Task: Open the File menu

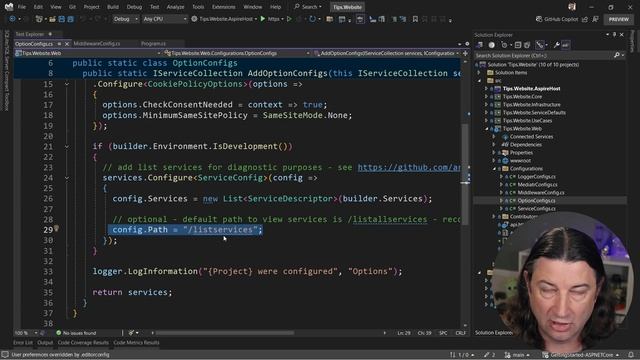Action: coord(22,7)
